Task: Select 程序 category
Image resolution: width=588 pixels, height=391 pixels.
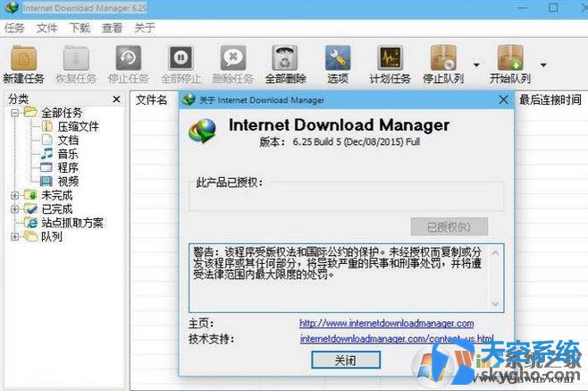Action: click(x=68, y=167)
